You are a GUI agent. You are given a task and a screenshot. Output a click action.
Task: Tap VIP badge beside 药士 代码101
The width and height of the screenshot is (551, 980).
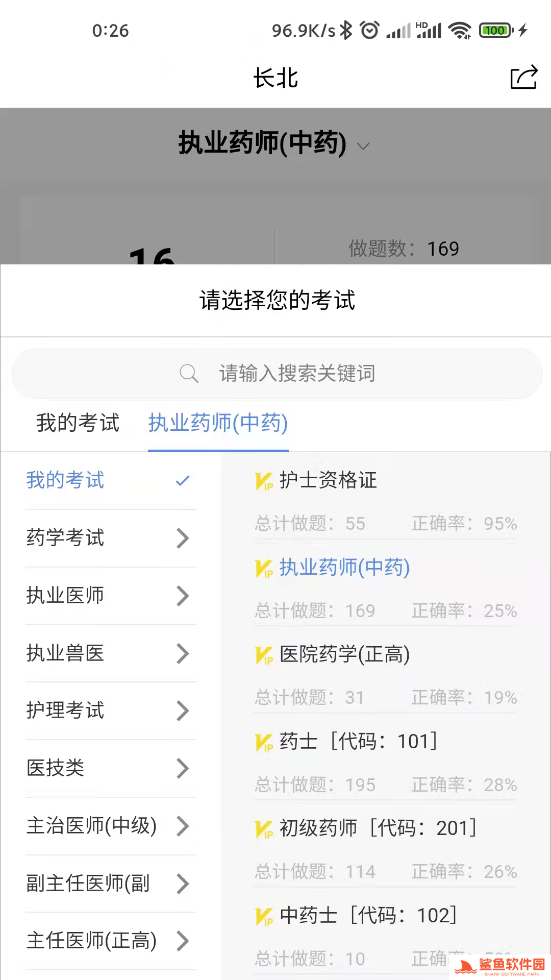coord(264,742)
